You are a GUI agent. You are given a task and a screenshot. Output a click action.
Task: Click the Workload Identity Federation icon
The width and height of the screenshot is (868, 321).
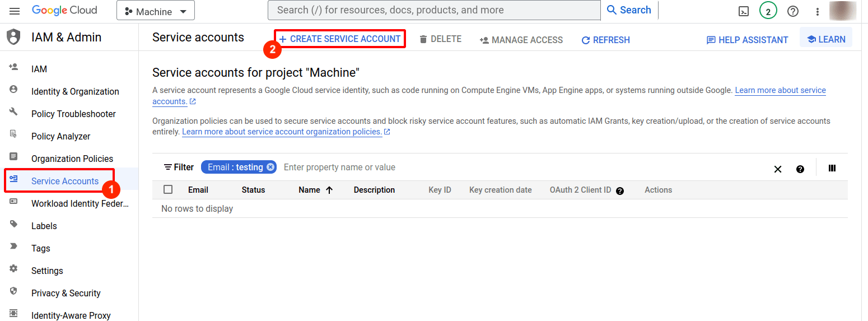(x=13, y=201)
